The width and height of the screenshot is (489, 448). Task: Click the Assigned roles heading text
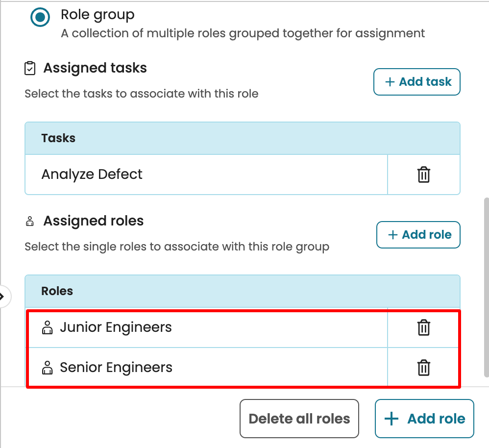coord(94,221)
